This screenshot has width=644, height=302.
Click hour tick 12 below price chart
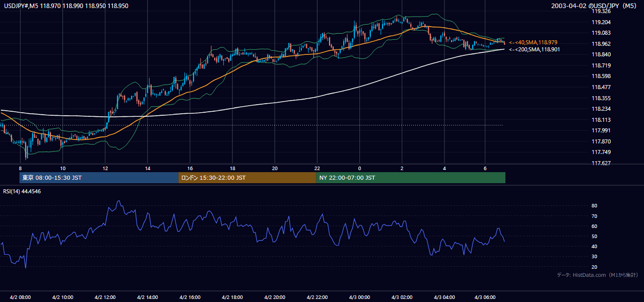105,168
